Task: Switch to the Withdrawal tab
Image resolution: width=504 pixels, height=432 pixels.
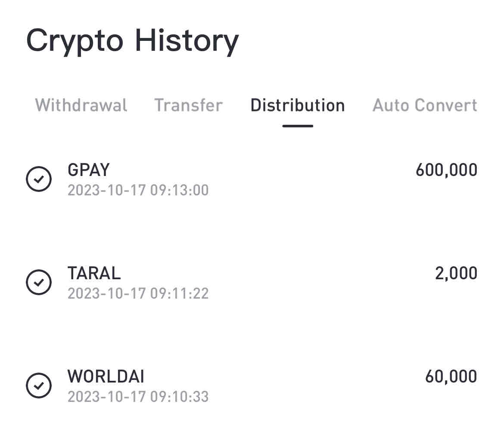Action: [81, 105]
